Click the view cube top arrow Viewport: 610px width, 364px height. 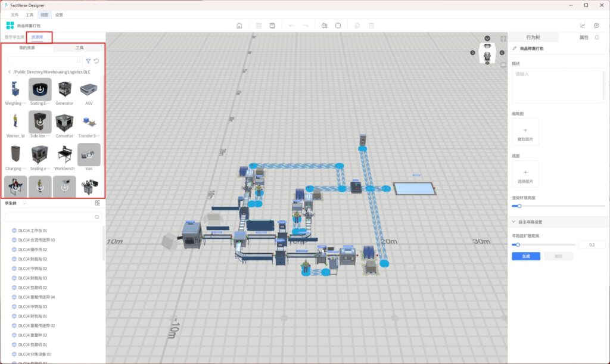488,39
